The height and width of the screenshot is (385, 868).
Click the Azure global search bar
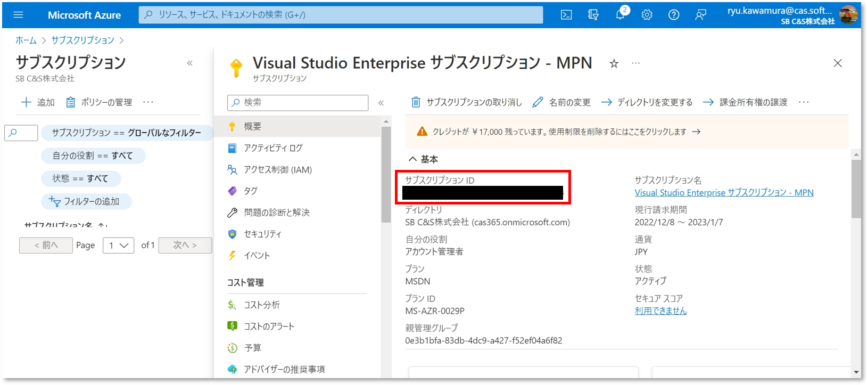[x=341, y=15]
